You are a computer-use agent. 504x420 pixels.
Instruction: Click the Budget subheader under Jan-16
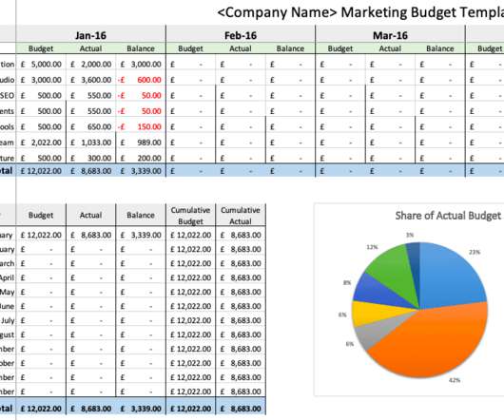(x=41, y=48)
